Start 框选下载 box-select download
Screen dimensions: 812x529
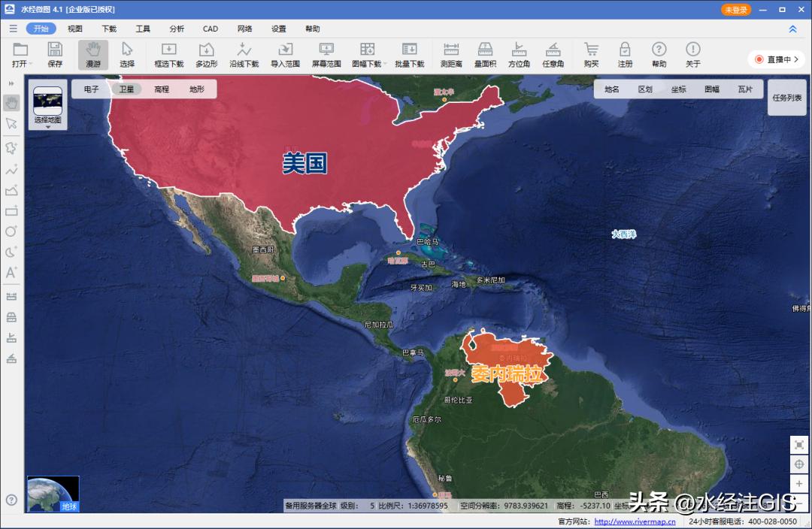169,55
